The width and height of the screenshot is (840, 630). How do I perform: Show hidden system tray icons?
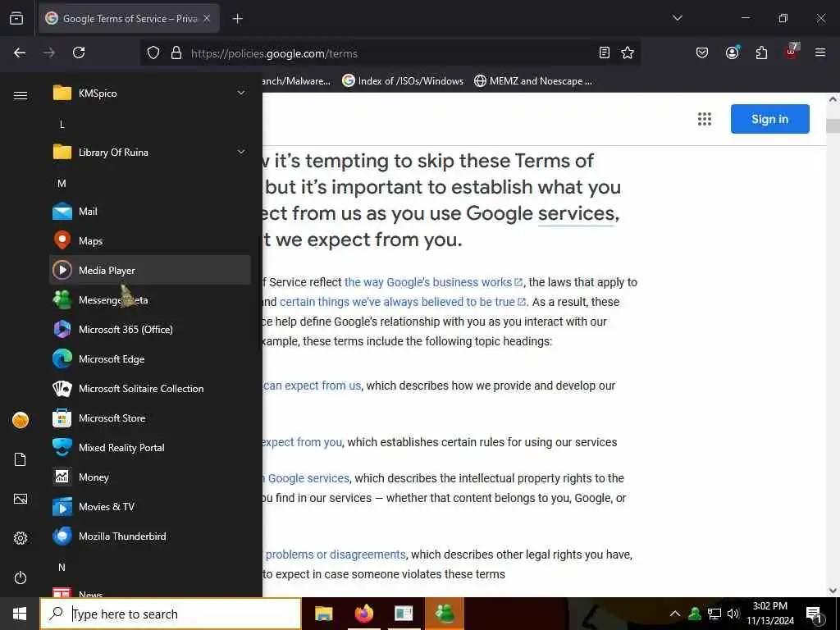coord(675,614)
